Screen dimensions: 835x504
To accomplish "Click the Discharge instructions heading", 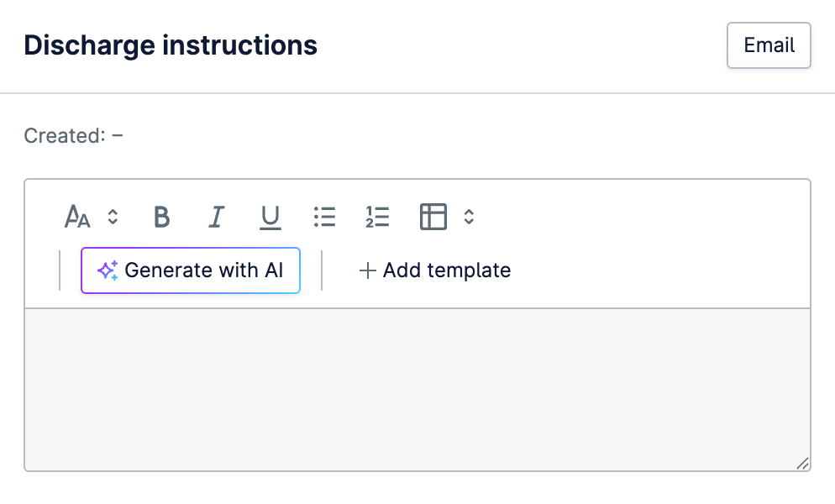I will coord(171,45).
